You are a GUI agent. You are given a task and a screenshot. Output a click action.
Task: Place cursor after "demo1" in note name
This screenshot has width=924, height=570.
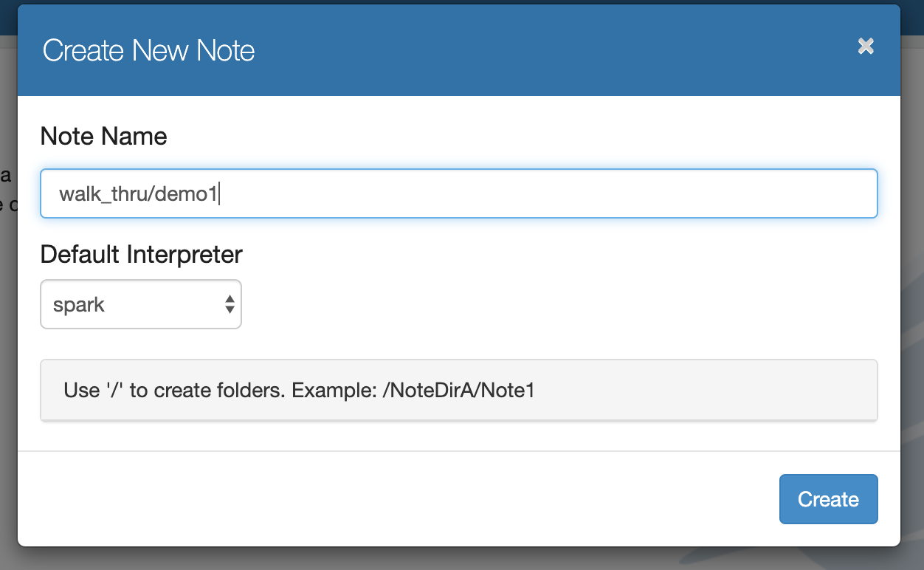point(219,194)
